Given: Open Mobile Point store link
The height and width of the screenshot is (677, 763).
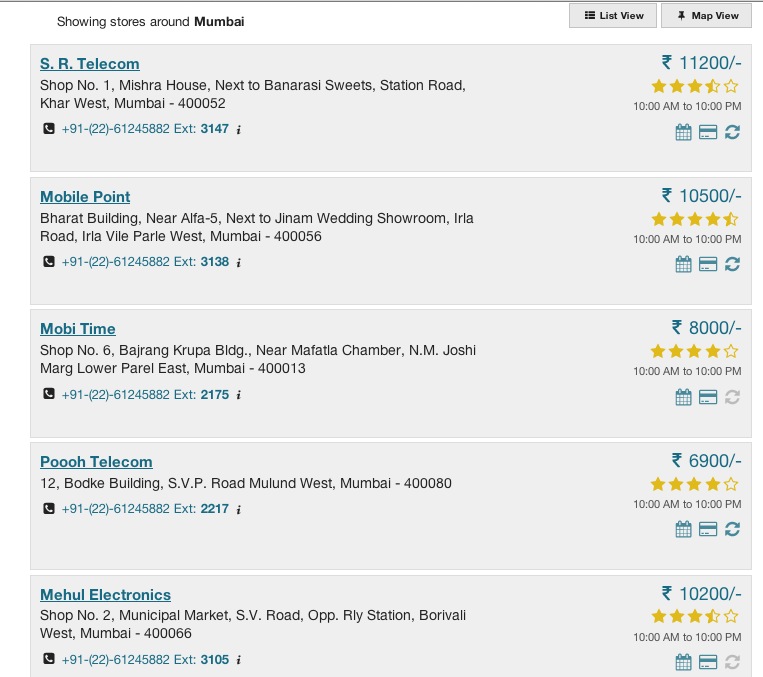Looking at the screenshot, I should 85,197.
